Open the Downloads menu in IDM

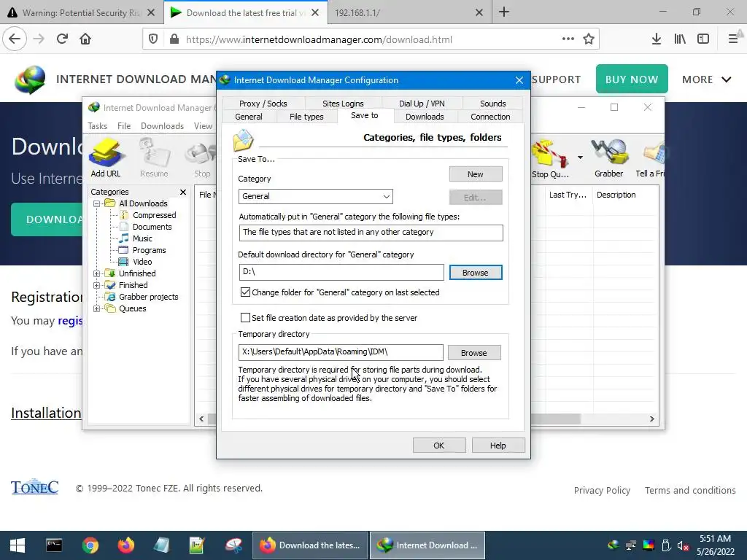(x=162, y=126)
